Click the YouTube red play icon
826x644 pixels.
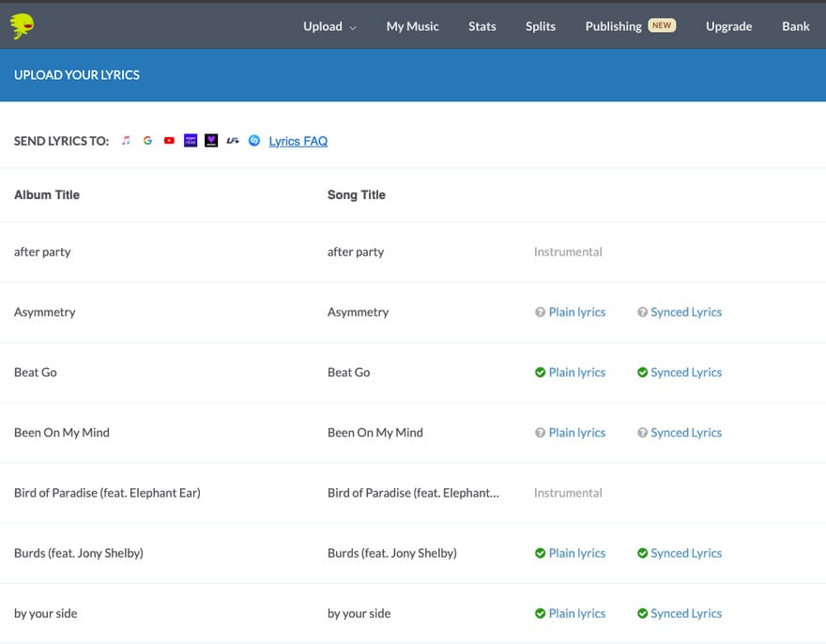click(x=169, y=141)
